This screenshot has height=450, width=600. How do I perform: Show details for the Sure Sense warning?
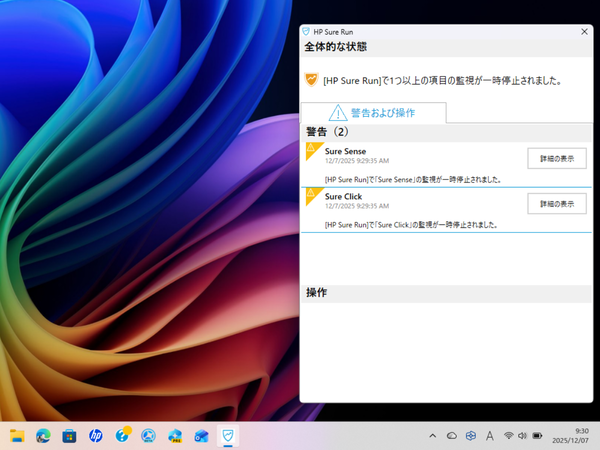click(557, 158)
